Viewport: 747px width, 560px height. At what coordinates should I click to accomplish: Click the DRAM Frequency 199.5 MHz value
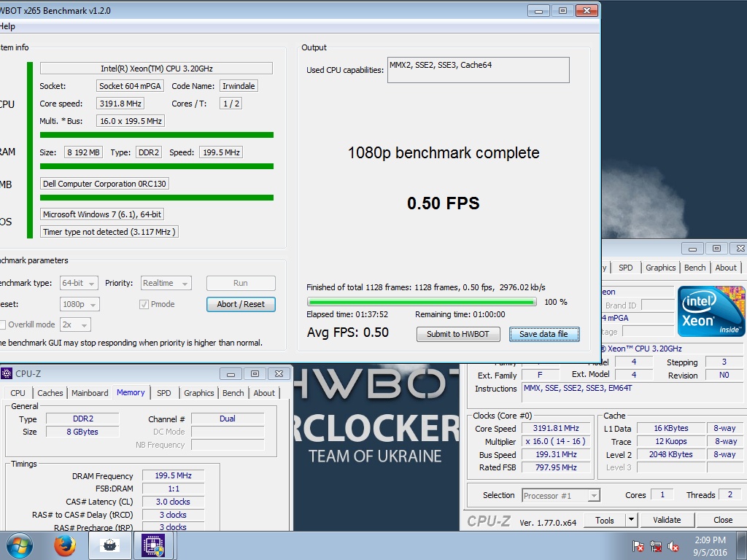point(173,475)
